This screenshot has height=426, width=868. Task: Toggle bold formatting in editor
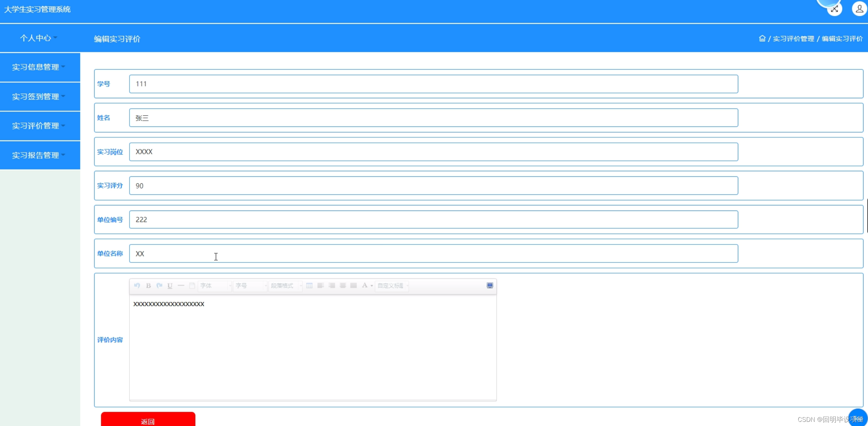tap(148, 286)
